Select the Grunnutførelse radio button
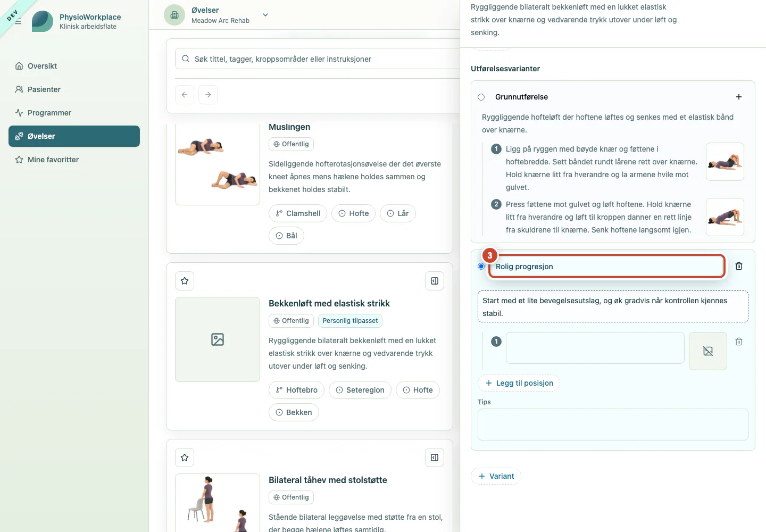The width and height of the screenshot is (766, 532). (x=481, y=97)
